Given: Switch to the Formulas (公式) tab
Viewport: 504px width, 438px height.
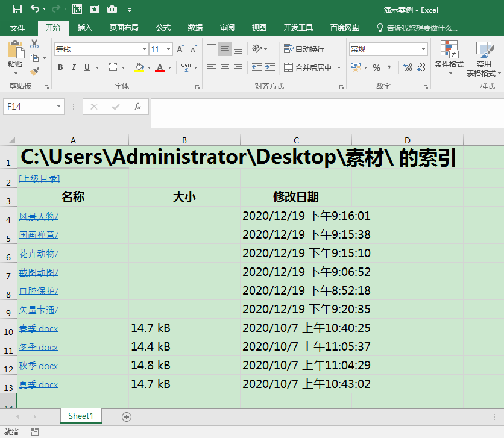Looking at the screenshot, I should tap(163, 28).
